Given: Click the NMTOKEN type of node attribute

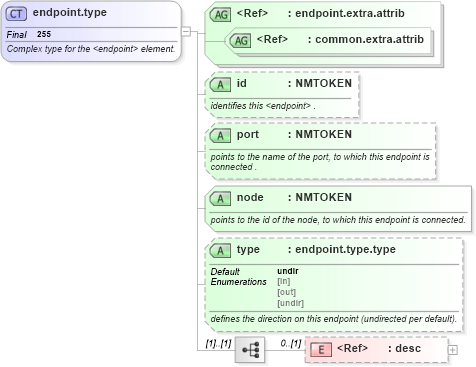Looking at the screenshot, I should point(324,197).
